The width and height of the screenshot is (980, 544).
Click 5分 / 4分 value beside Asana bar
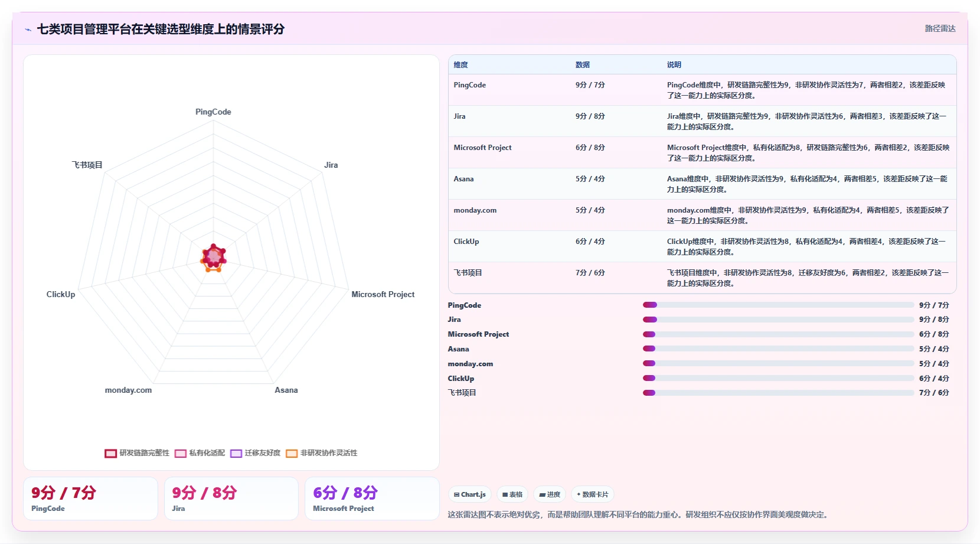(x=934, y=349)
